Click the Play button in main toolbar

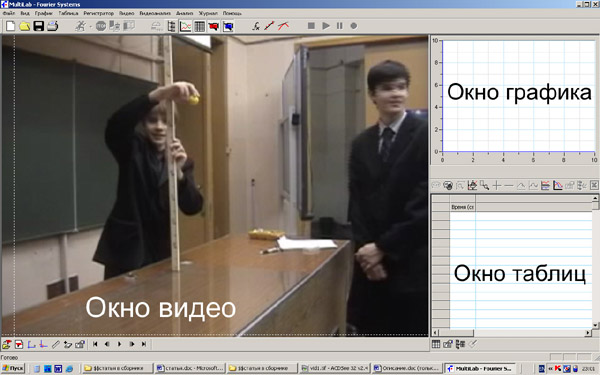click(326, 26)
